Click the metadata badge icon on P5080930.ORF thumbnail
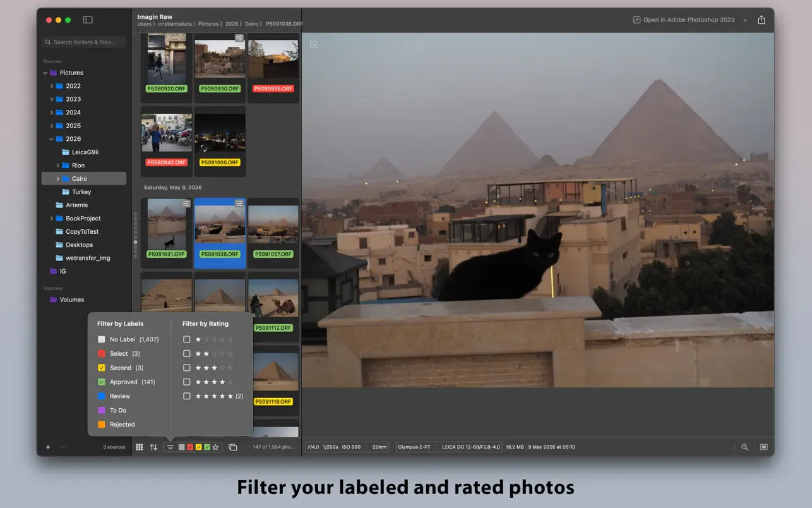 (239, 38)
